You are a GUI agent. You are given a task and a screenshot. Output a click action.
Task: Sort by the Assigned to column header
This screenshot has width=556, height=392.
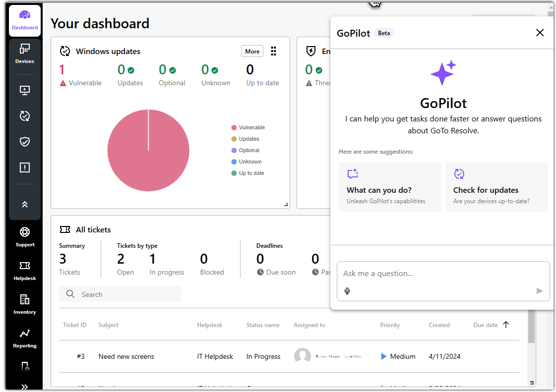309,325
